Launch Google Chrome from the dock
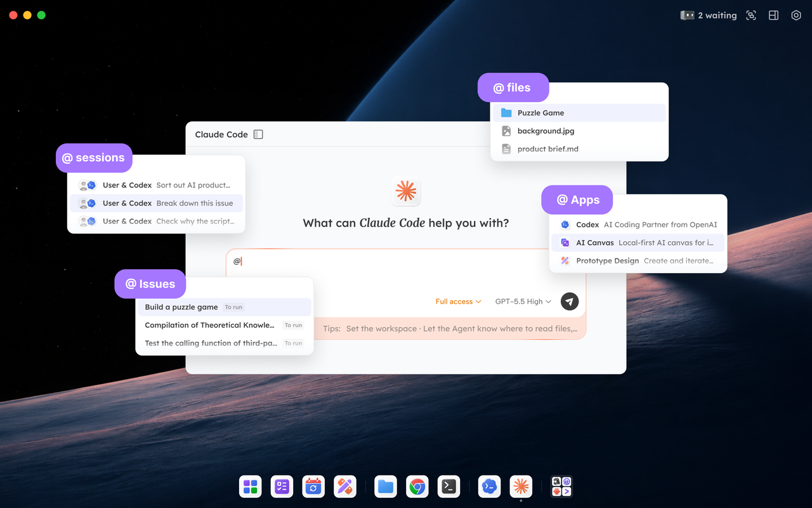 pos(417,487)
